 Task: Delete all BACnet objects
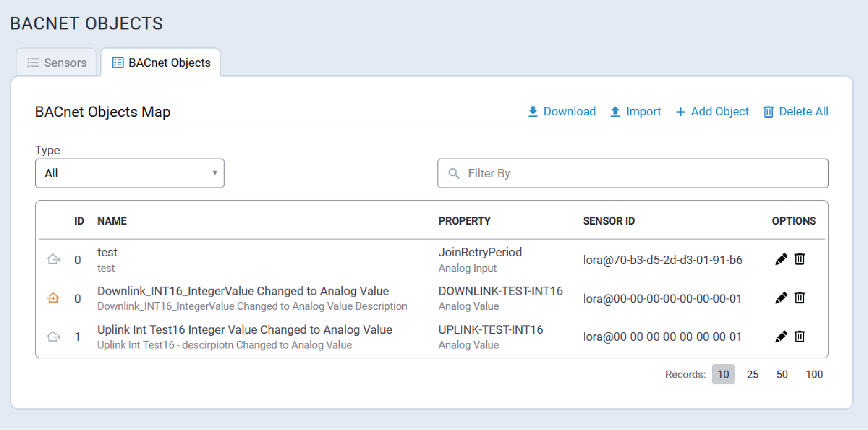pos(796,112)
